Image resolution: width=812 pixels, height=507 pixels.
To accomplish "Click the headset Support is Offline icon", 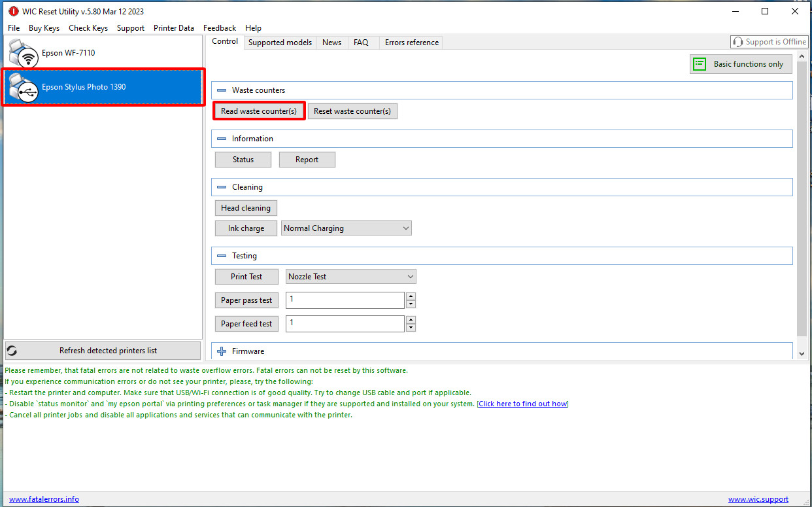I will coord(738,42).
